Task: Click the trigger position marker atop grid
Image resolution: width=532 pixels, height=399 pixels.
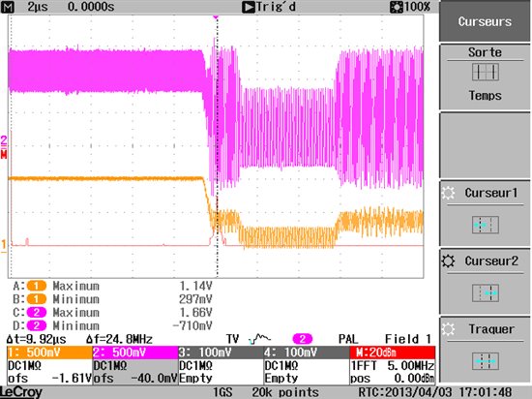Action: point(216,16)
